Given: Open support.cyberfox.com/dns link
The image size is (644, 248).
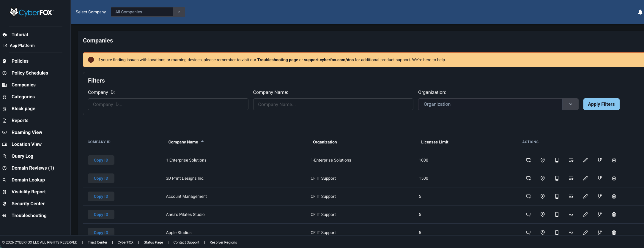Looking at the screenshot, I should 329,60.
